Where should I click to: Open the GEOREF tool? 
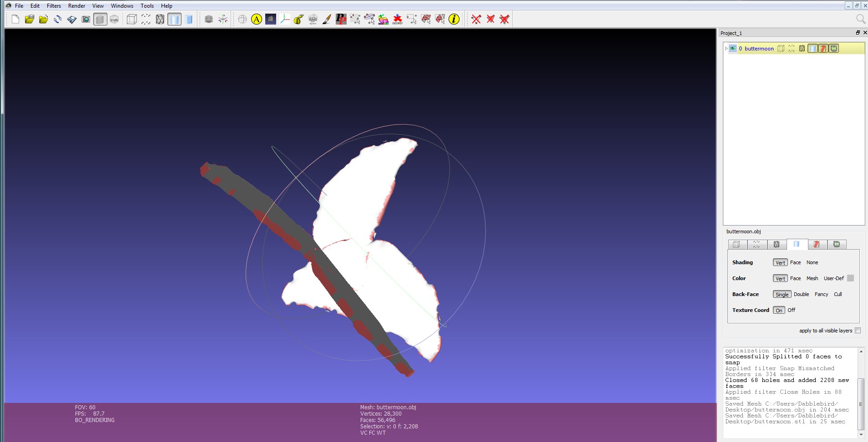click(x=398, y=19)
